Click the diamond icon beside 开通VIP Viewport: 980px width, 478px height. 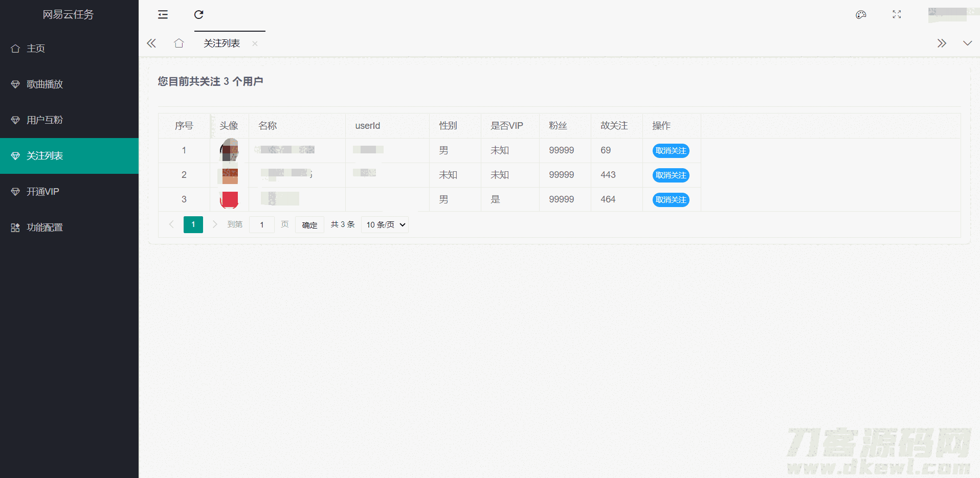[15, 192]
